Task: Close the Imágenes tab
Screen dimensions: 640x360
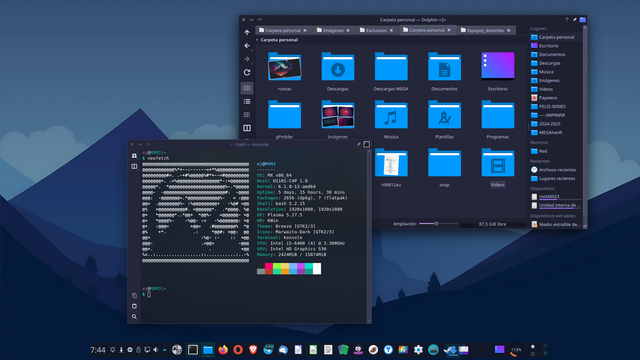Action: click(x=348, y=30)
